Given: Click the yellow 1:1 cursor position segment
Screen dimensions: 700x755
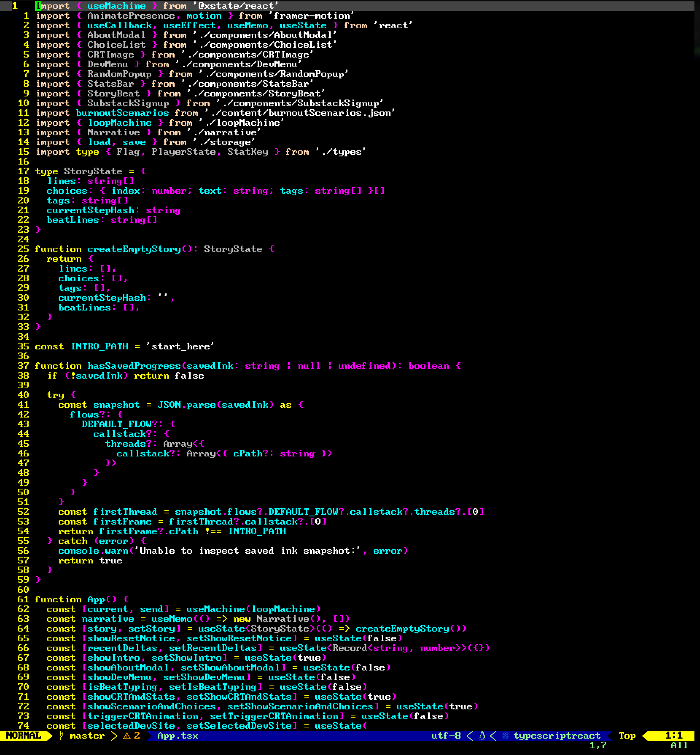Looking at the screenshot, I should click(x=674, y=735).
